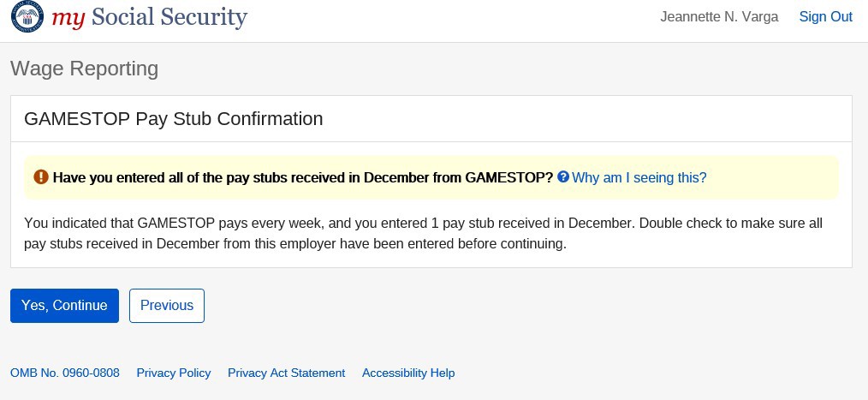
Task: Go back with the Previous button
Action: coord(167,306)
